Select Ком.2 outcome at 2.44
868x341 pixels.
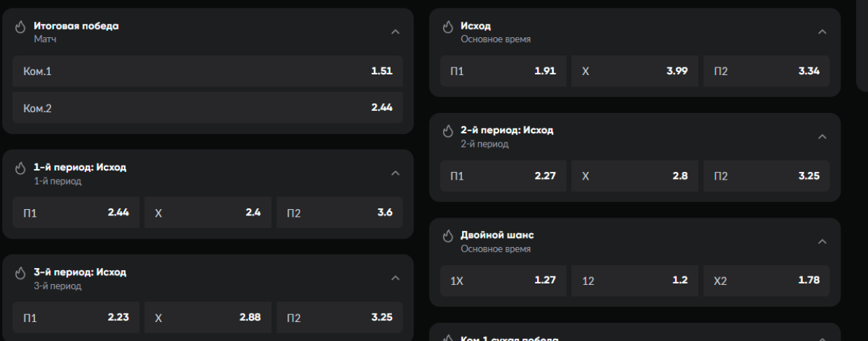(208, 107)
